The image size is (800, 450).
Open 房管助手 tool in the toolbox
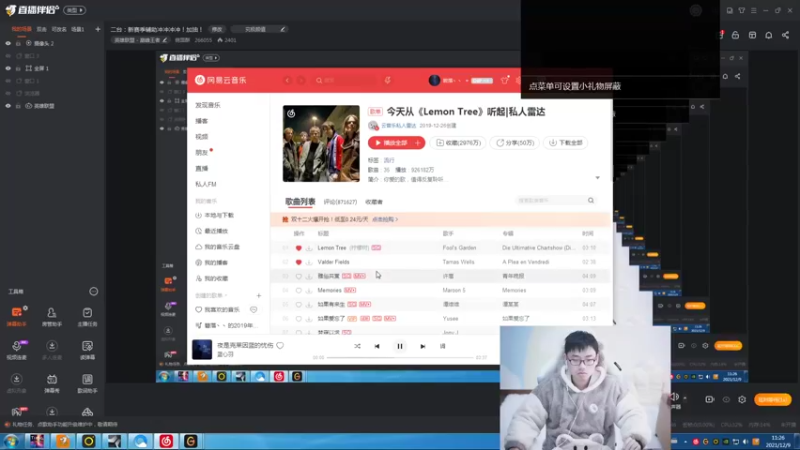coord(52,316)
